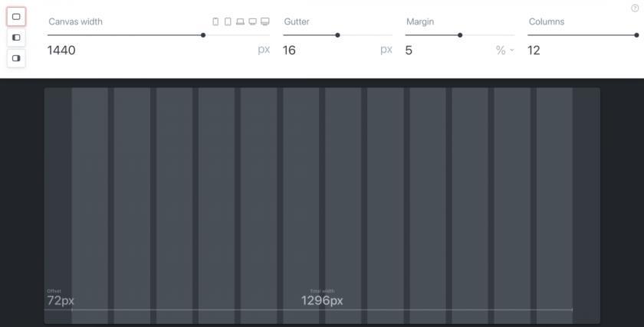Click the margin value field 5
Viewport: 644px width, 327px height.
pos(409,51)
